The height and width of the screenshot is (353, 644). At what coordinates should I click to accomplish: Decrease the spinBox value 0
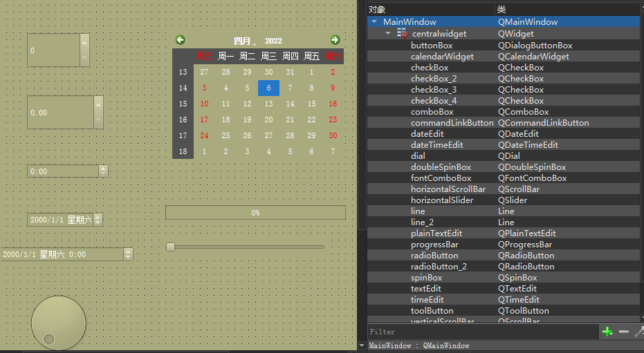[x=84, y=58]
